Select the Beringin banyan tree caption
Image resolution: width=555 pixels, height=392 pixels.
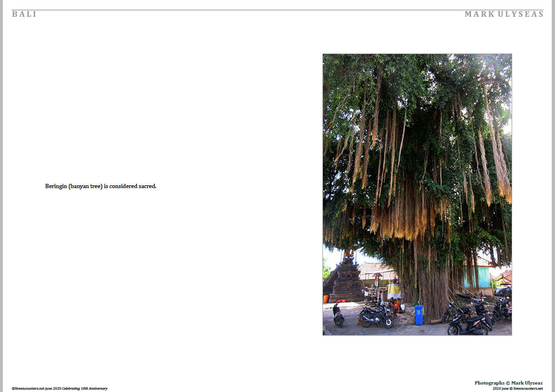point(101,186)
